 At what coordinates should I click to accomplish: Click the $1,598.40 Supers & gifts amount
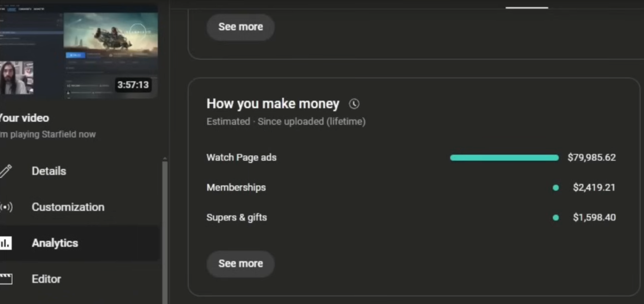click(594, 217)
